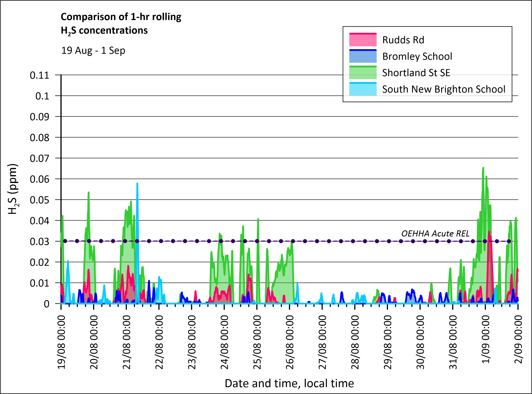Click the tall cyan spike after 21/08
Screen dimensions: 532x394
coord(137,188)
